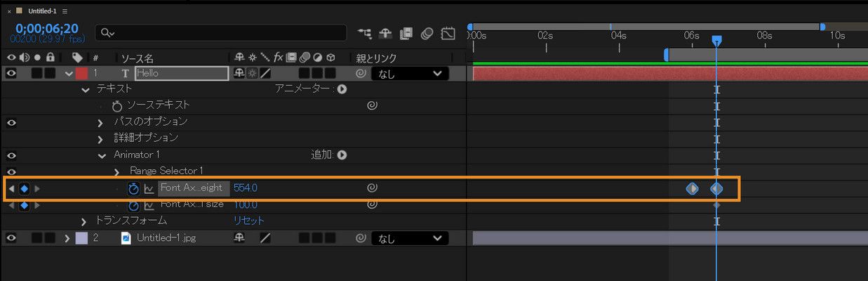Add or remove keyframe for Font Ax..l size
Viewport: 868px width, 281px height.
point(24,205)
